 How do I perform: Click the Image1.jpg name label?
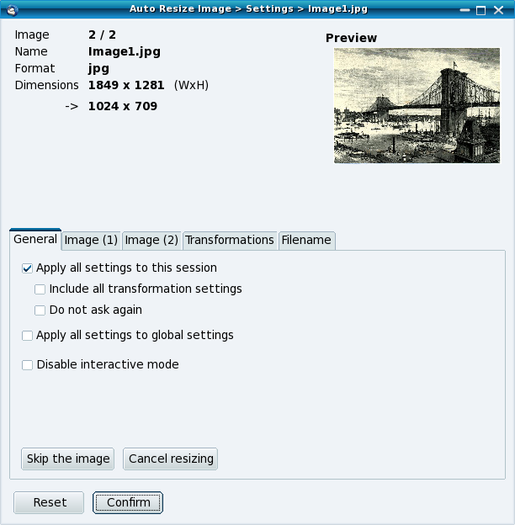(x=124, y=52)
